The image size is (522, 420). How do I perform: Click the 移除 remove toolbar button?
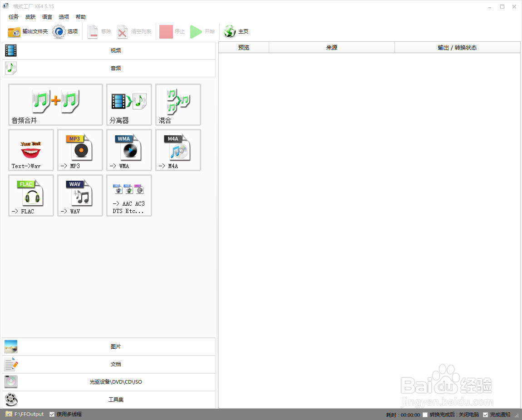tap(99, 32)
